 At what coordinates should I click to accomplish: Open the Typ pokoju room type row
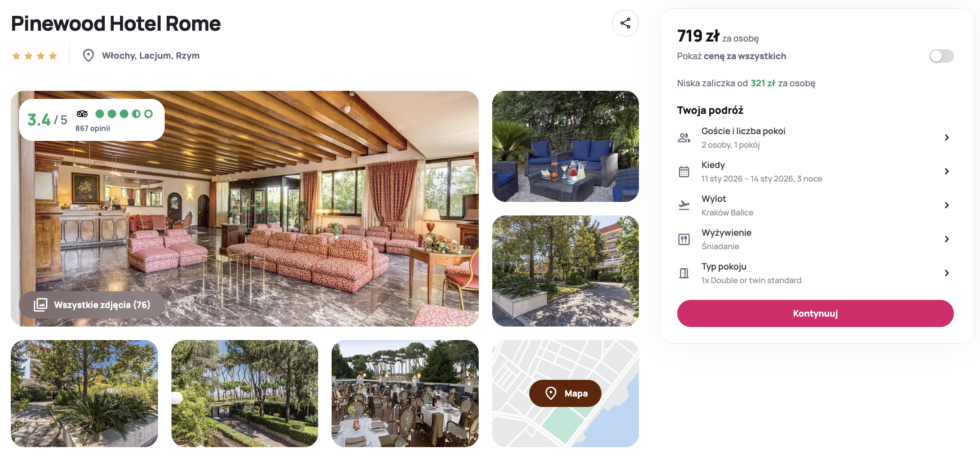tap(815, 273)
